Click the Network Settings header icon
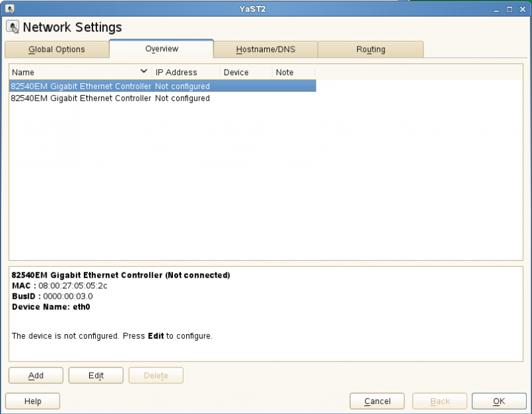The height and width of the screenshot is (414, 532). tap(13, 27)
